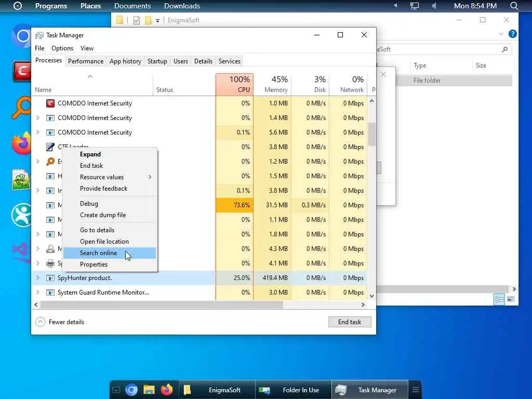Open the Task Manager File menu
Image resolution: width=532 pixels, height=399 pixels.
click(x=39, y=48)
